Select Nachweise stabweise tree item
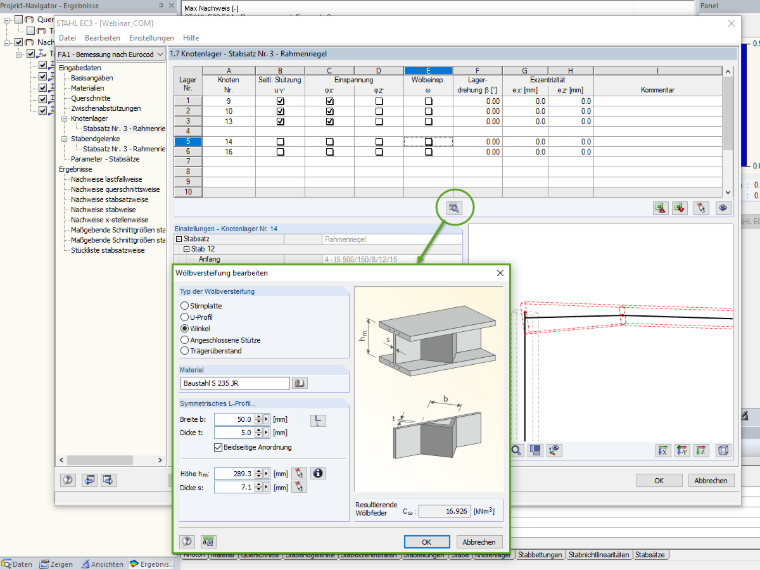The image size is (760, 570). 103,209
